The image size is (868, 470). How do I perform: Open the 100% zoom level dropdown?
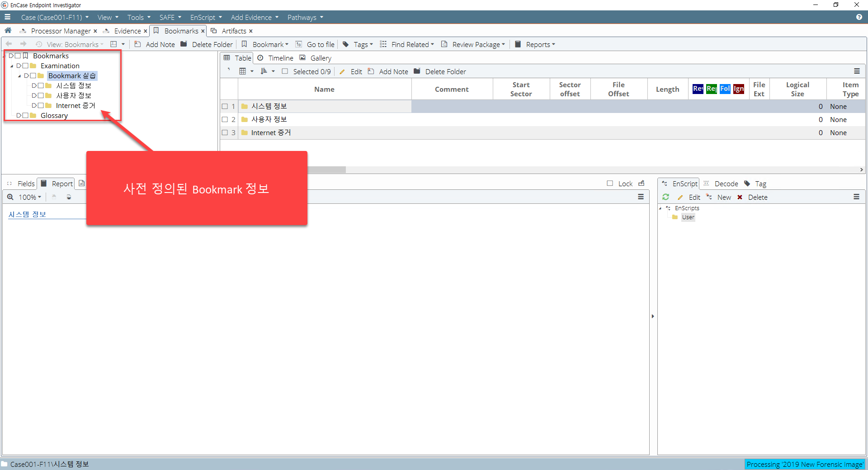point(30,197)
